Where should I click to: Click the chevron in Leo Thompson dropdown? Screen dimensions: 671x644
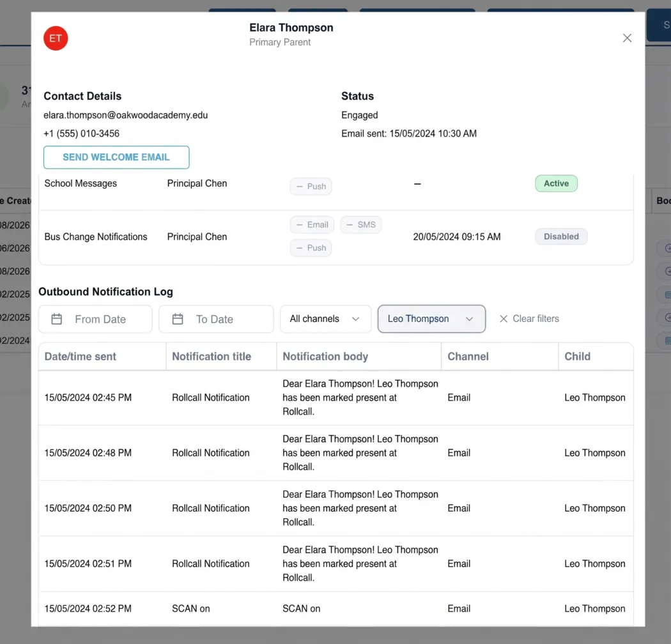(x=469, y=319)
